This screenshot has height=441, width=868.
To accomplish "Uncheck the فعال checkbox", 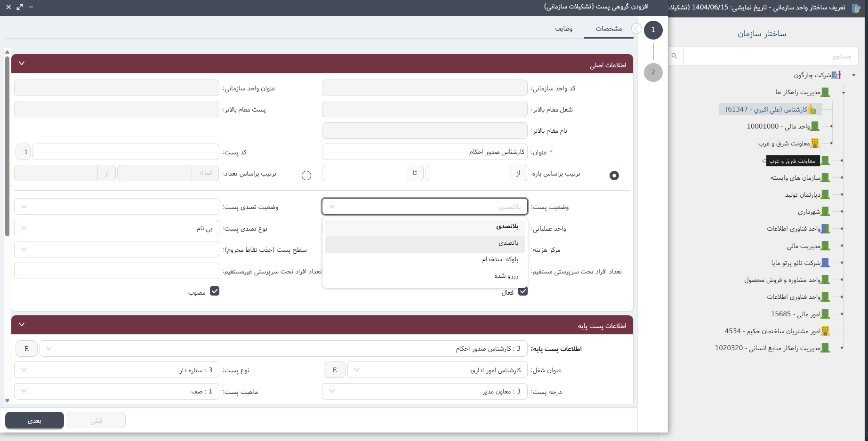I will click(x=522, y=291).
